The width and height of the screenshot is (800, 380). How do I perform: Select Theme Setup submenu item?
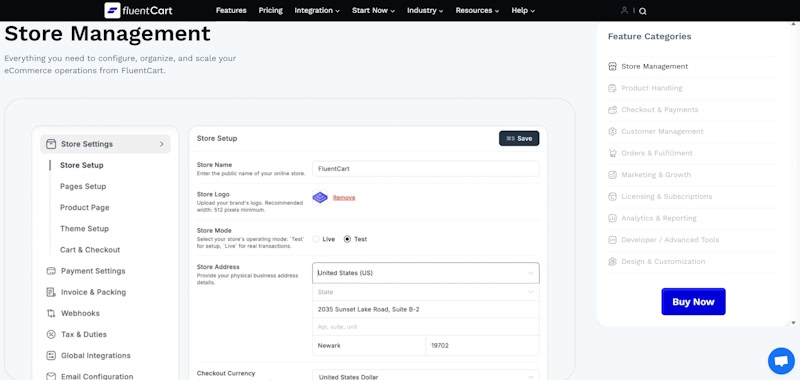click(84, 229)
